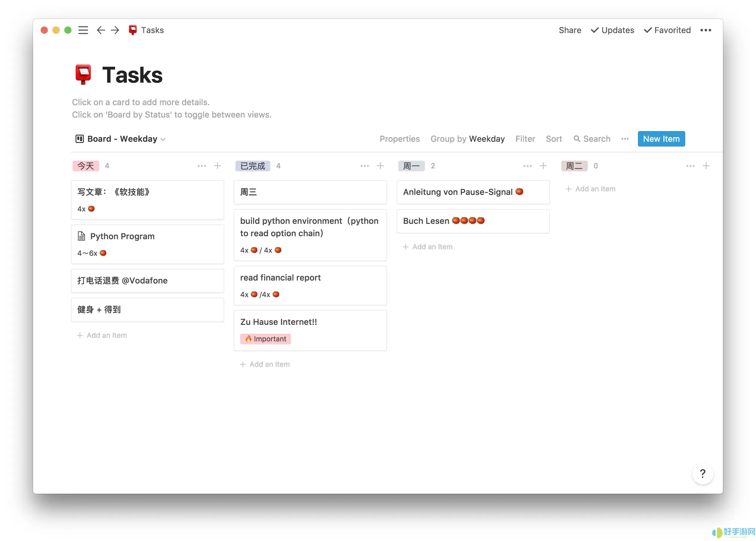
Task: Expand the 周一 column options menu
Action: pyautogui.click(x=527, y=166)
